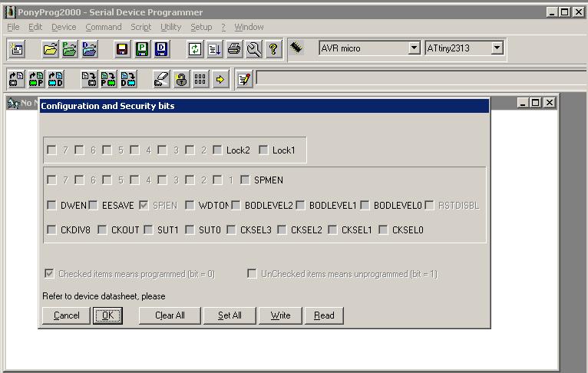Click the Cancel button

66,315
